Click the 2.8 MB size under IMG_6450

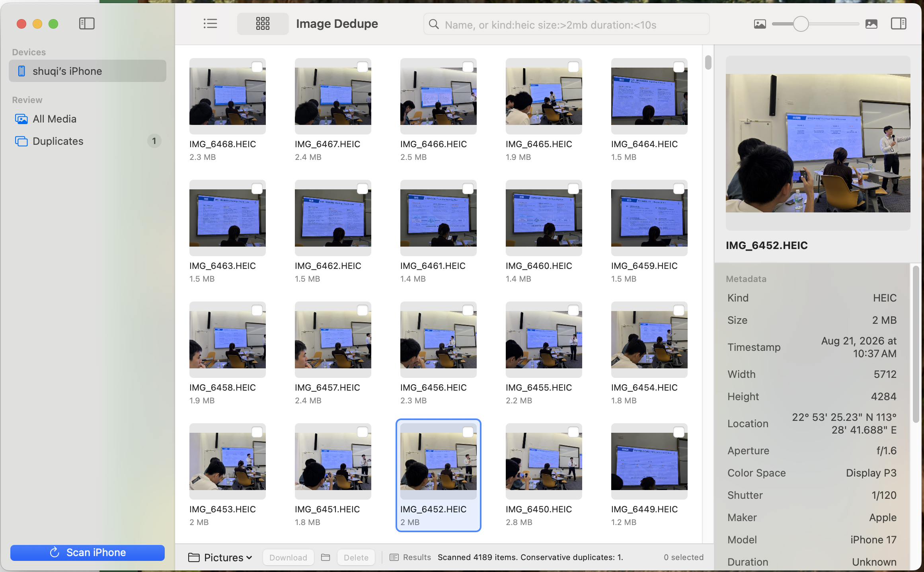(519, 522)
